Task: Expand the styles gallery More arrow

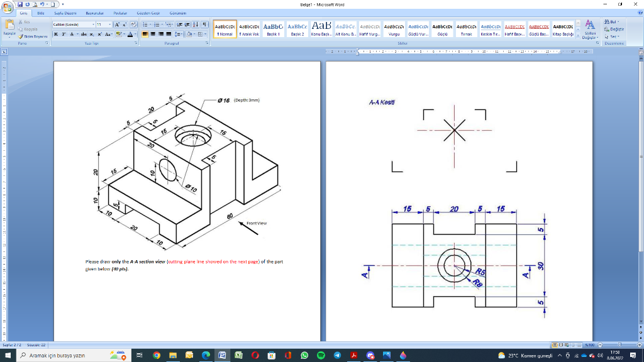Action: click(x=579, y=36)
